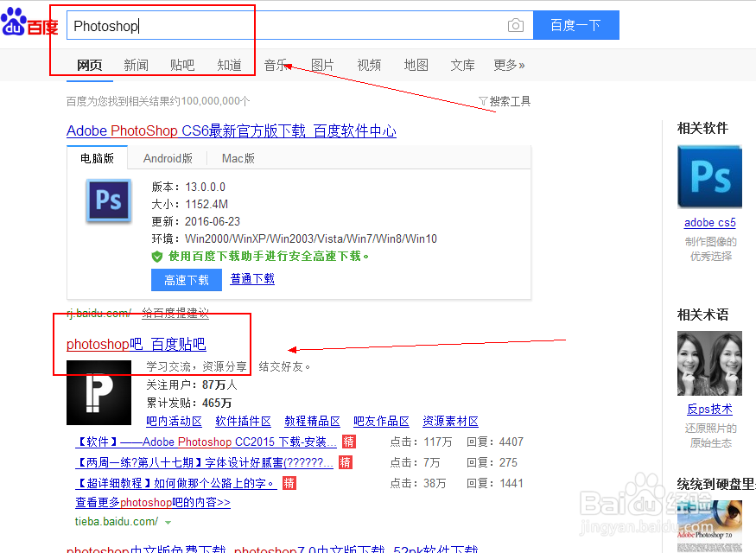Open 吧友作品区 section link
Viewport: 756px width, 553px height.
381,421
